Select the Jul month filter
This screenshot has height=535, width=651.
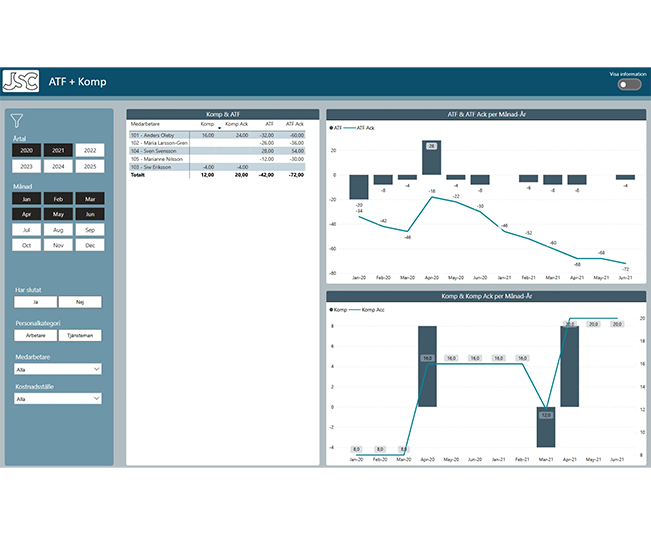pos(26,230)
